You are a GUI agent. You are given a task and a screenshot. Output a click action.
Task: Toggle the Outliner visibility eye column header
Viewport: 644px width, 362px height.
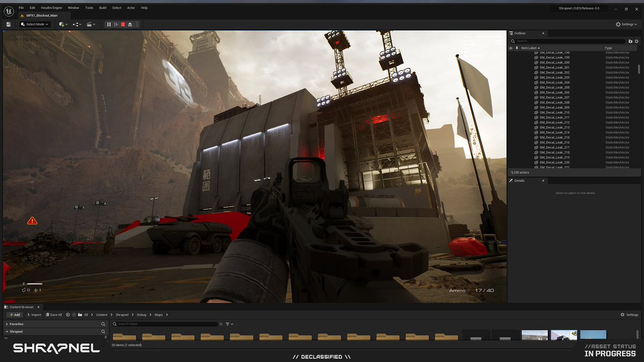click(510, 48)
